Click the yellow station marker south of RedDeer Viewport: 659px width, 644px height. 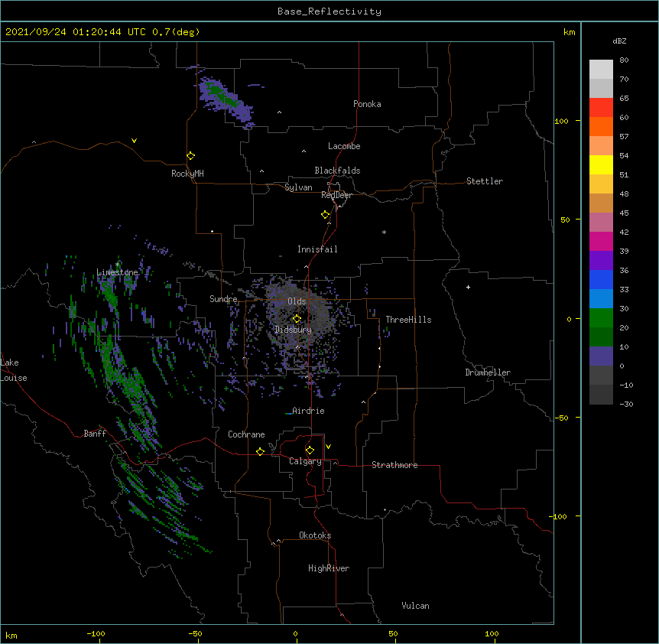point(325,214)
